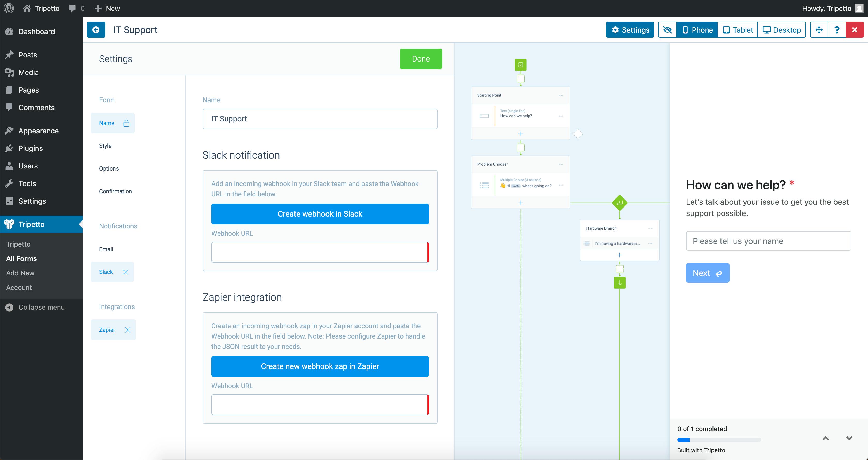Viewport: 868px width, 460px height.
Task: Open Pages in the sidebar
Action: [41, 90]
